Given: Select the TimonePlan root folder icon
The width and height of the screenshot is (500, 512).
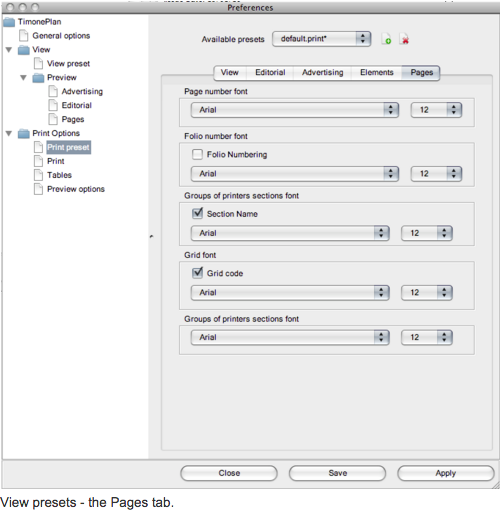Looking at the screenshot, I should pyautogui.click(x=9, y=22).
